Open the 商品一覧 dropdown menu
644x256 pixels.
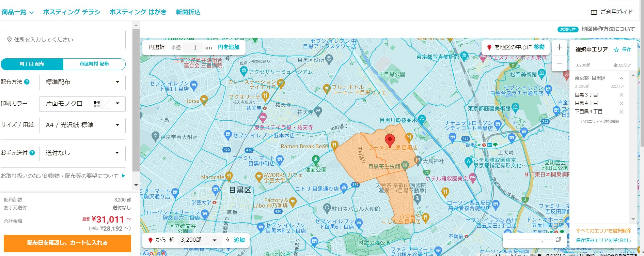[17, 12]
